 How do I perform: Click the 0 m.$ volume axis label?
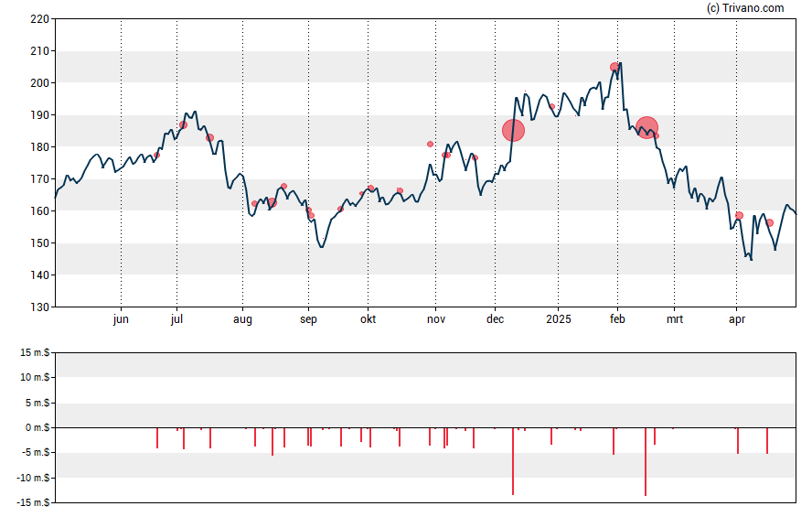click(x=37, y=427)
